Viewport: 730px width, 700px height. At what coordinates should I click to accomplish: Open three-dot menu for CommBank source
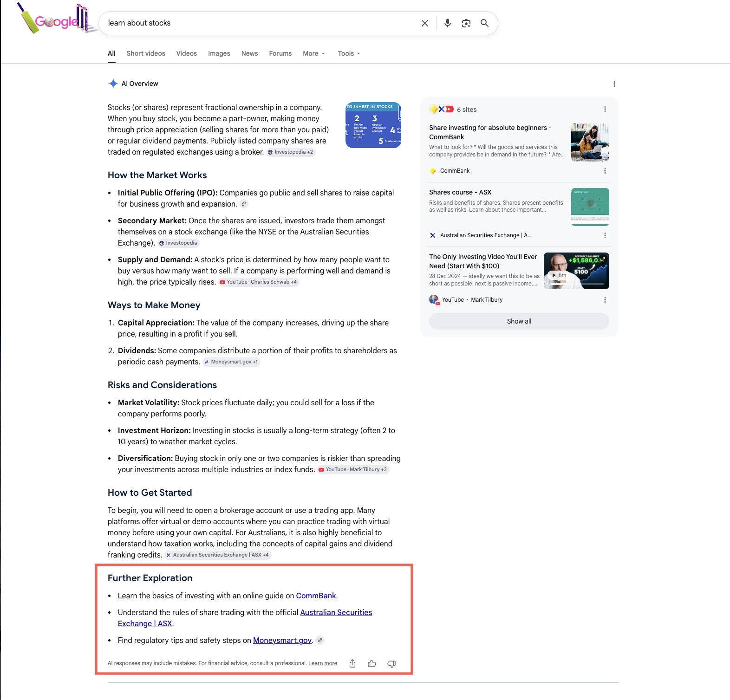(605, 171)
